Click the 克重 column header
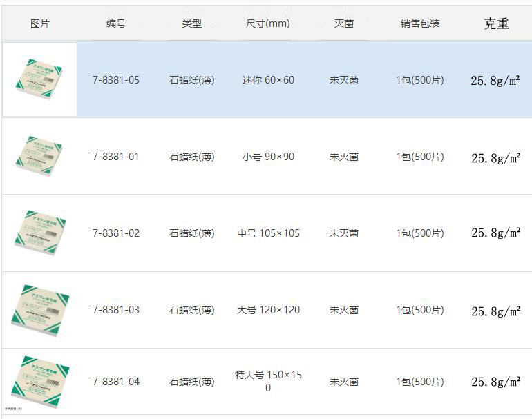 pos(496,23)
